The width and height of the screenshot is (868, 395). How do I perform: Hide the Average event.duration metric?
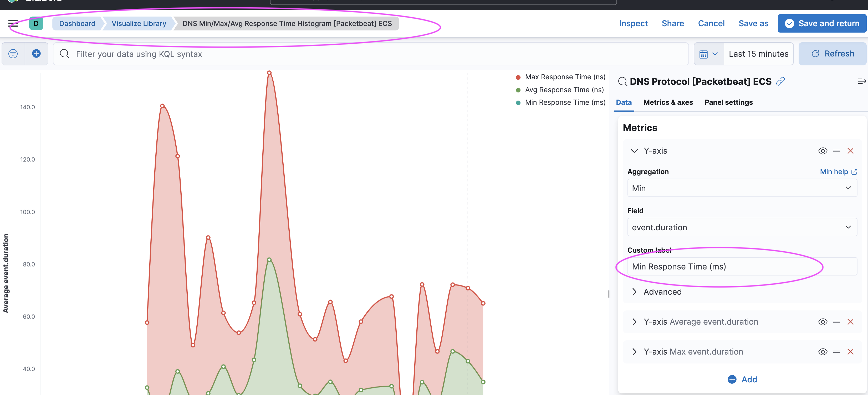coord(823,322)
